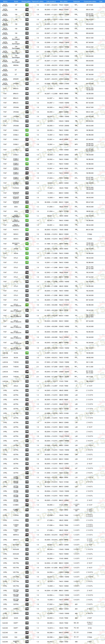Click the petrol icon in the Fiat Idea 1.2 row

[x=27, y=207]
